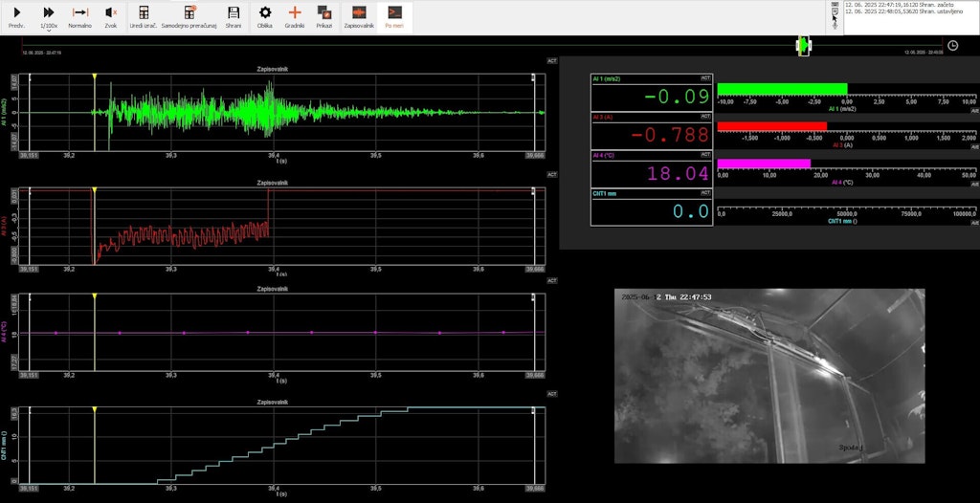Screen dimensions: 980x503
Task: Select the -0.788 AI 3 digital readout
Action: point(670,134)
